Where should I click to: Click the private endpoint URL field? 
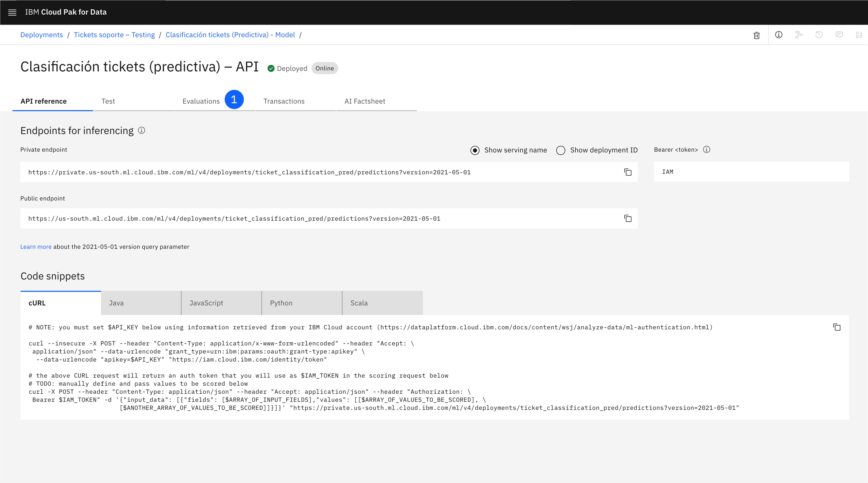pos(329,172)
